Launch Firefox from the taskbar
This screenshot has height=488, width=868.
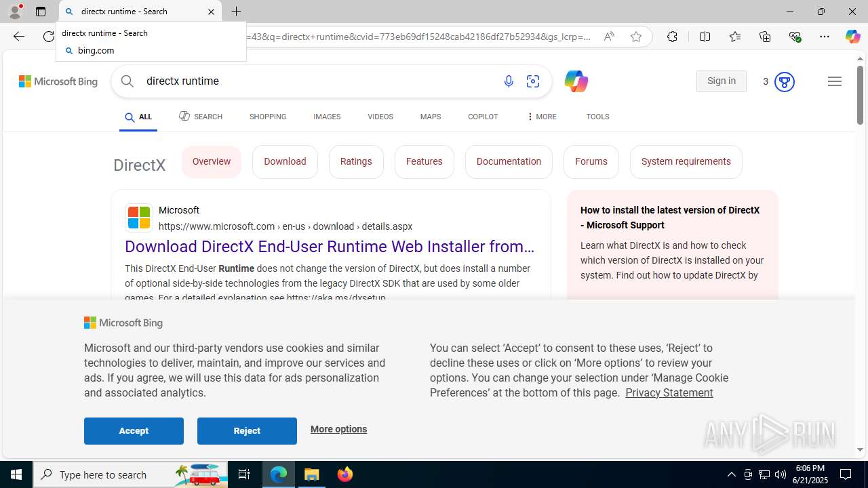coord(345,474)
